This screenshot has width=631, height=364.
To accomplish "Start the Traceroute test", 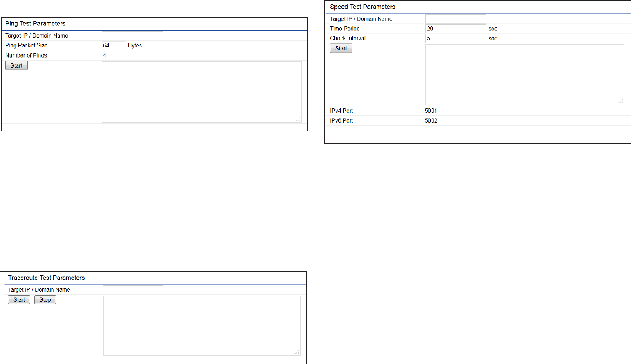I will pos(19,300).
